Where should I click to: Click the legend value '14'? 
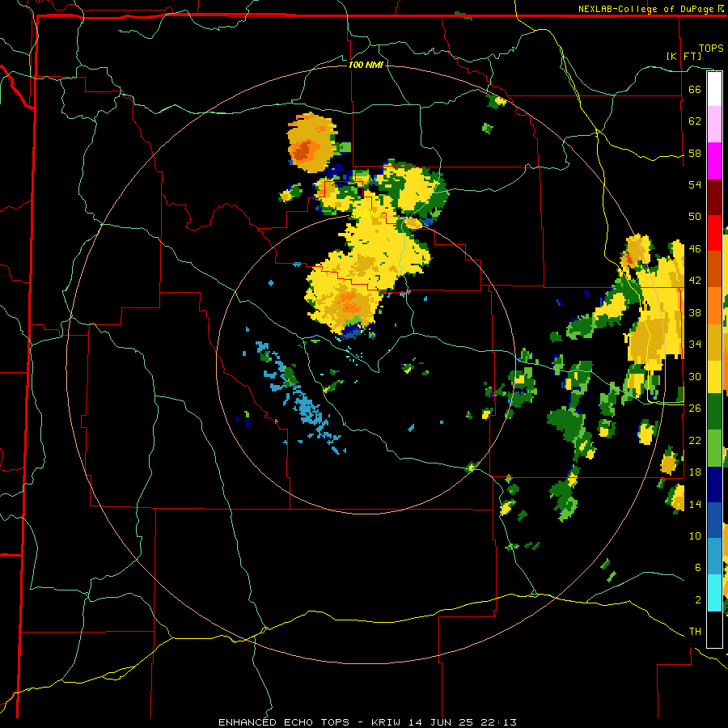tap(695, 504)
